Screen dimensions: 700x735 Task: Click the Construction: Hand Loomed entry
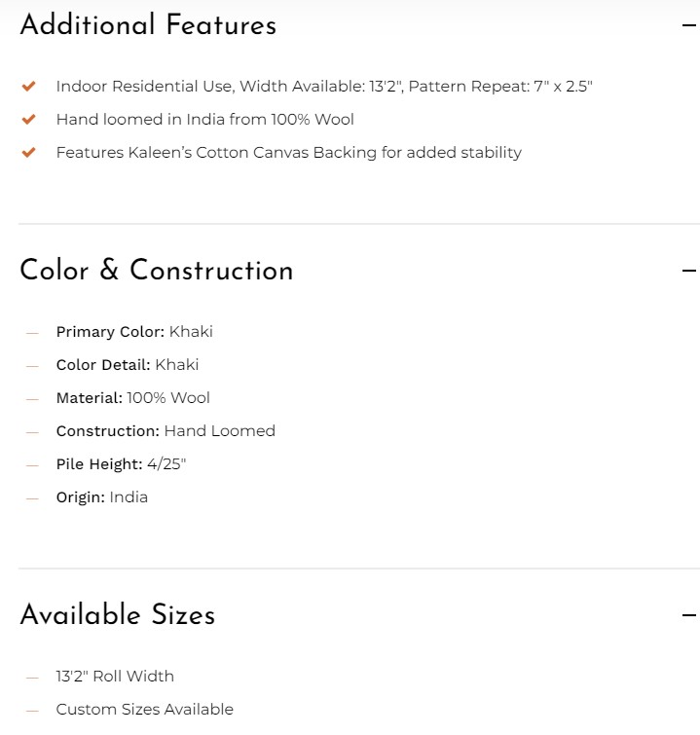pos(166,431)
